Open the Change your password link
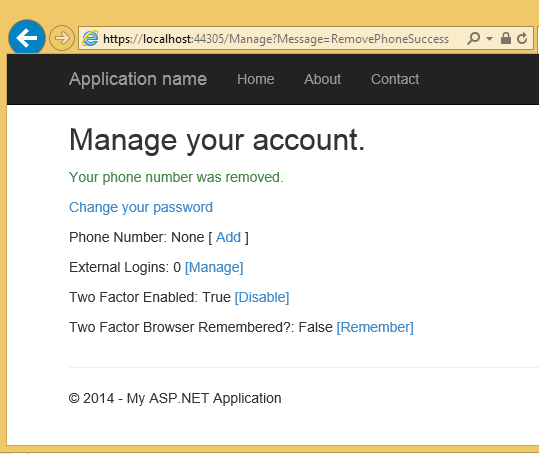 point(141,207)
